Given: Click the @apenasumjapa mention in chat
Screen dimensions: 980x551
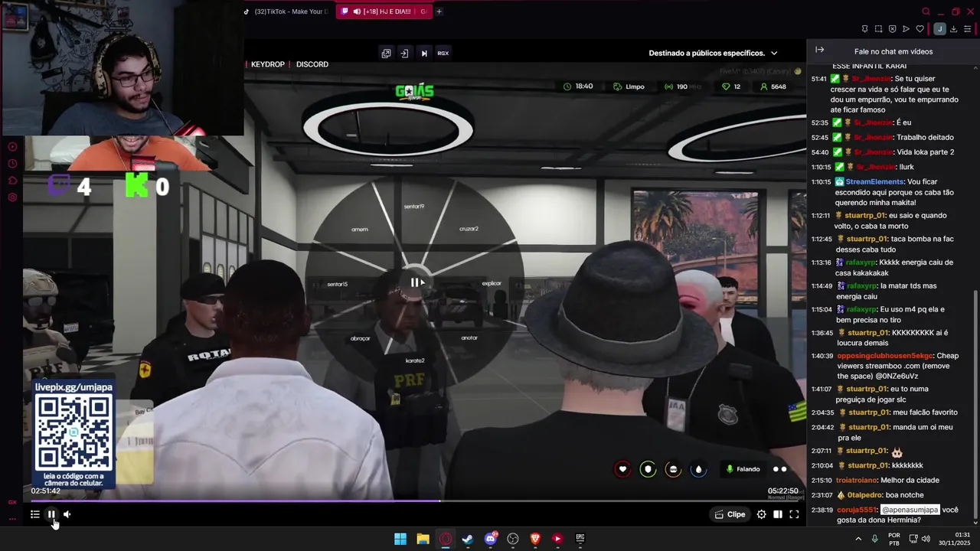Looking at the screenshot, I should click(x=910, y=510).
